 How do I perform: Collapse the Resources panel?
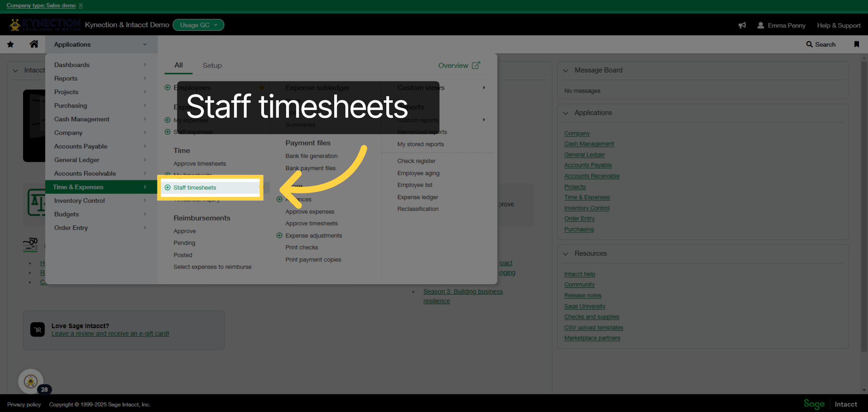point(566,254)
